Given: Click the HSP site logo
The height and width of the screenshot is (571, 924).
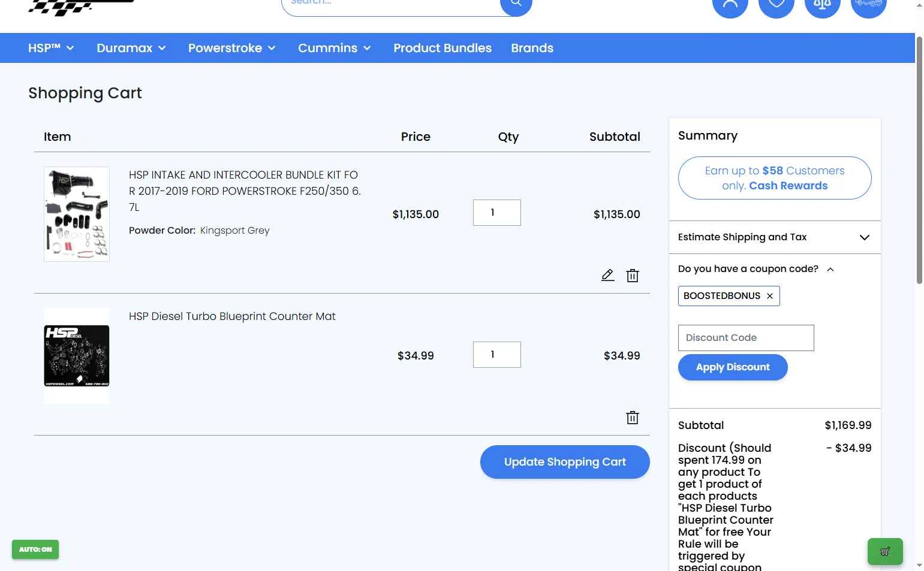Looking at the screenshot, I should coord(81,7).
